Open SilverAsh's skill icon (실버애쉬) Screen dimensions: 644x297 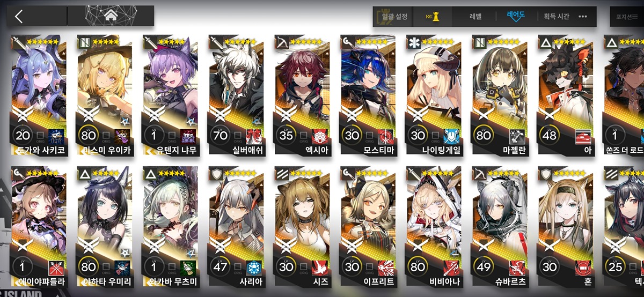pos(253,136)
